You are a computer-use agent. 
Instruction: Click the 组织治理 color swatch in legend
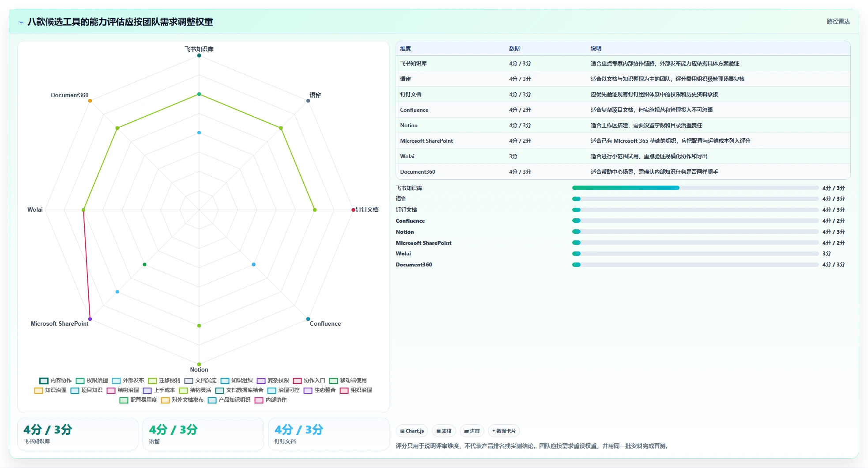(344, 390)
